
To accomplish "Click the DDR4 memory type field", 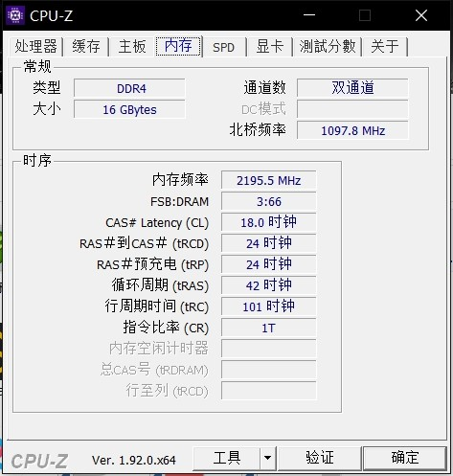I will tap(129, 88).
